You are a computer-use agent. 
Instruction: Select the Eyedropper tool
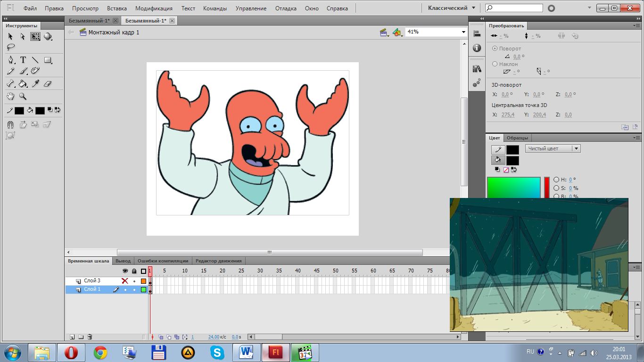coord(35,83)
